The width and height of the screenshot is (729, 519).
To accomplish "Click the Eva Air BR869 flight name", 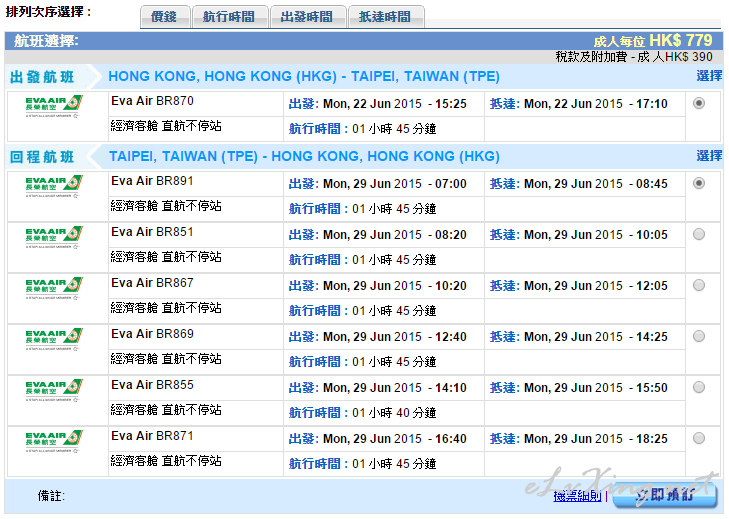I will (x=152, y=334).
